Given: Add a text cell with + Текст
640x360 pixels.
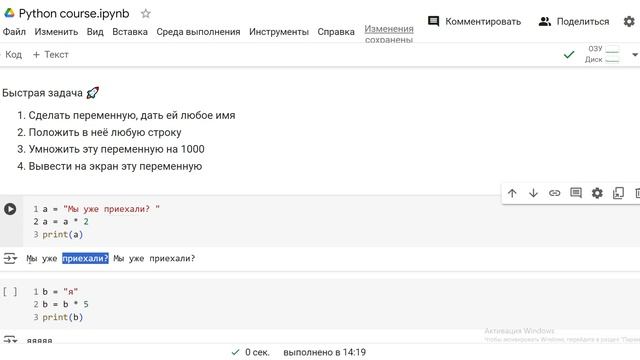Looking at the screenshot, I should pyautogui.click(x=51, y=54).
